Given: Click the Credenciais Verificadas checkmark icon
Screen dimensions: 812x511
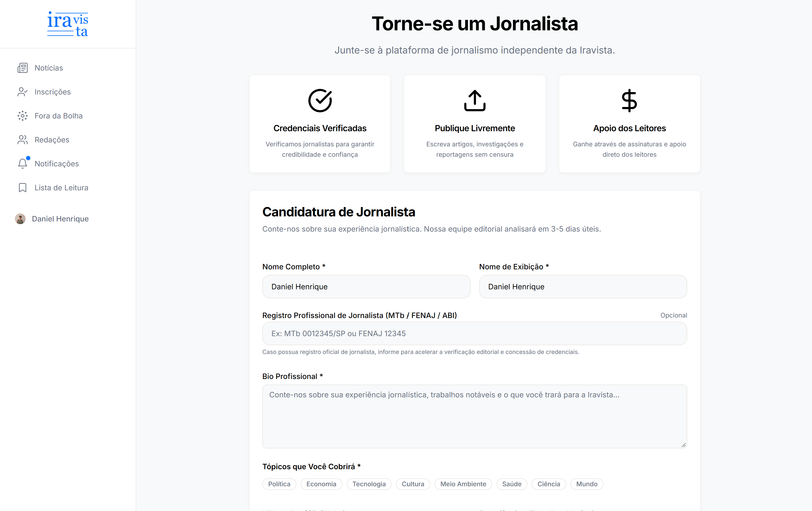Looking at the screenshot, I should 320,101.
